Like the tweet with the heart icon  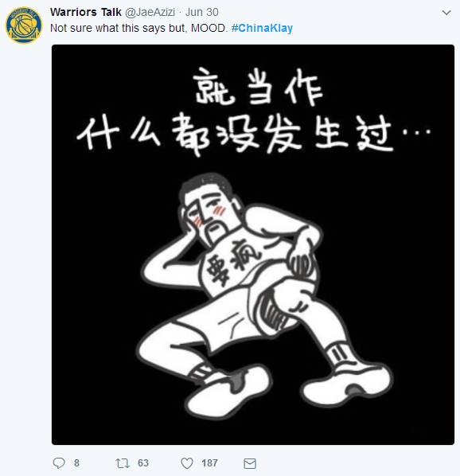click(x=187, y=463)
